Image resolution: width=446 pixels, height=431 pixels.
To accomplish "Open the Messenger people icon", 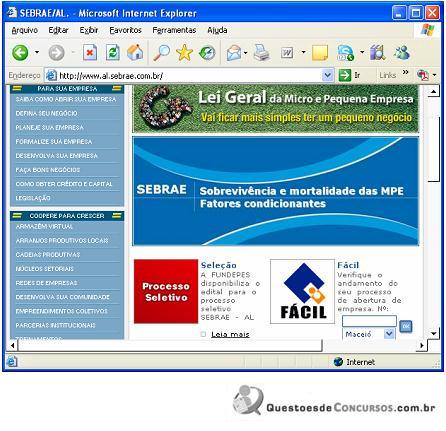I will coord(402,53).
